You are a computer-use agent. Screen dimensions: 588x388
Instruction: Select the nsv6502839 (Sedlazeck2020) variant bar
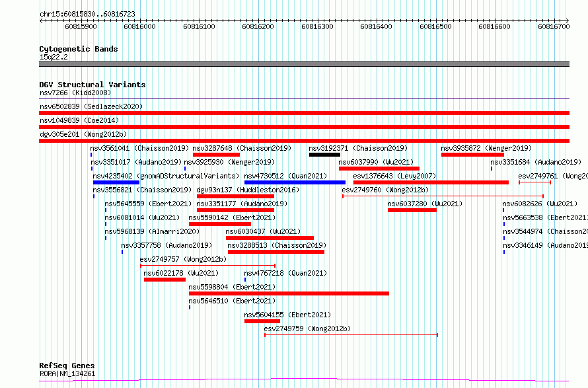tap(304, 113)
